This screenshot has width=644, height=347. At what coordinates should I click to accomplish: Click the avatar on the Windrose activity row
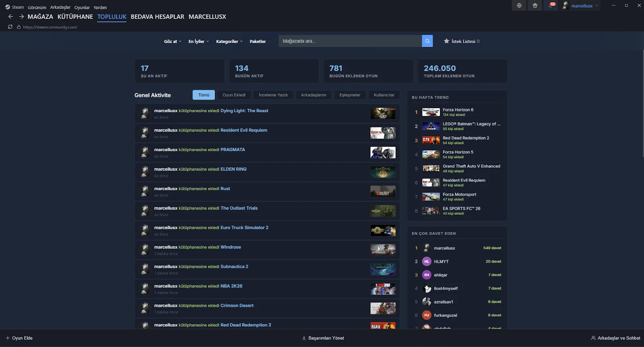(145, 250)
